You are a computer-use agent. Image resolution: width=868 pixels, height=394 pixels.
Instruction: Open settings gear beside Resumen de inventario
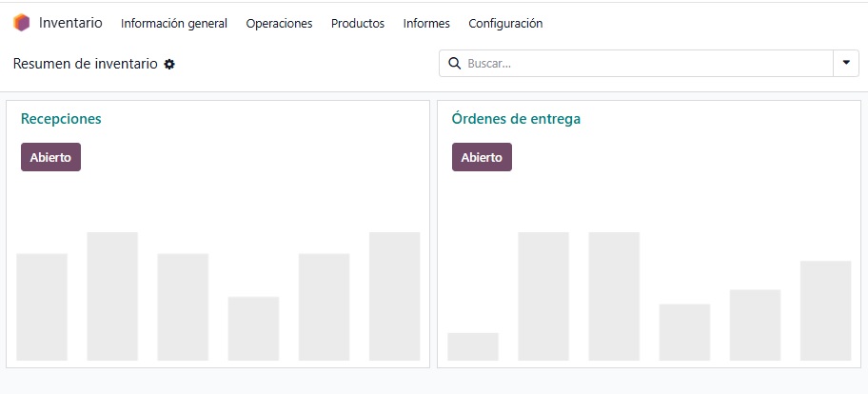[169, 64]
